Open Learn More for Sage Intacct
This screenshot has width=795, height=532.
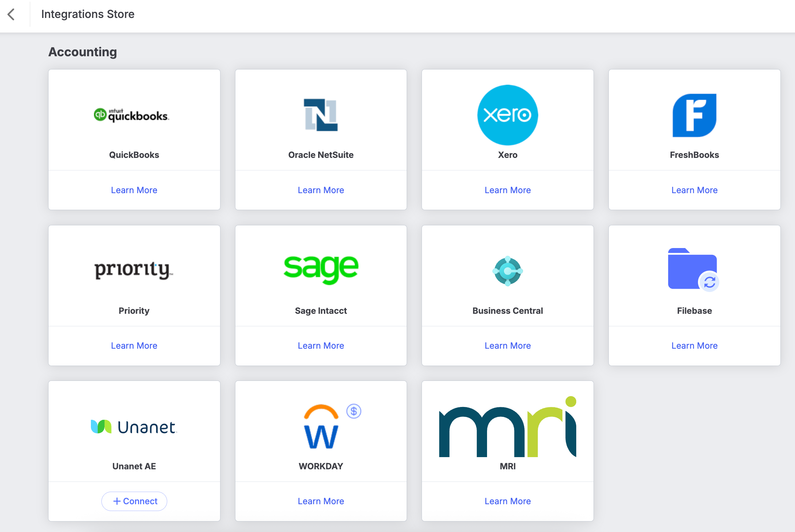(321, 345)
